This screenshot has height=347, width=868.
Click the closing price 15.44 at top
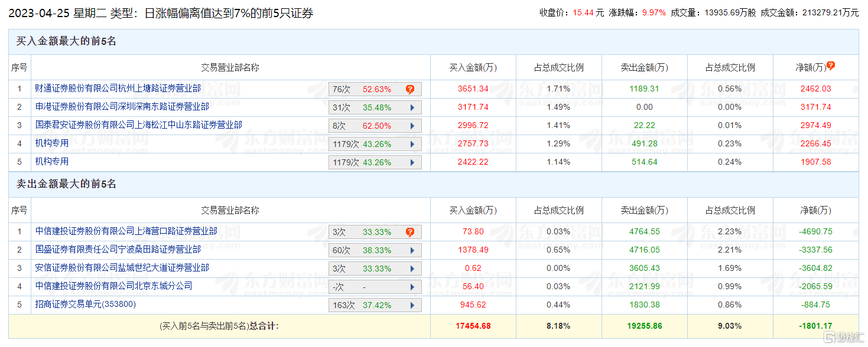pos(583,12)
